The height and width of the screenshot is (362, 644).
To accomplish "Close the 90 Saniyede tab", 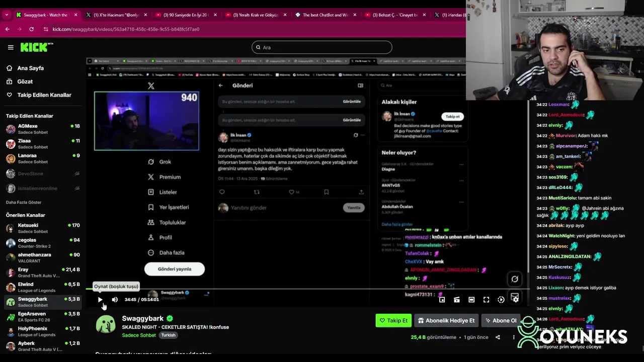I will 215,15.
